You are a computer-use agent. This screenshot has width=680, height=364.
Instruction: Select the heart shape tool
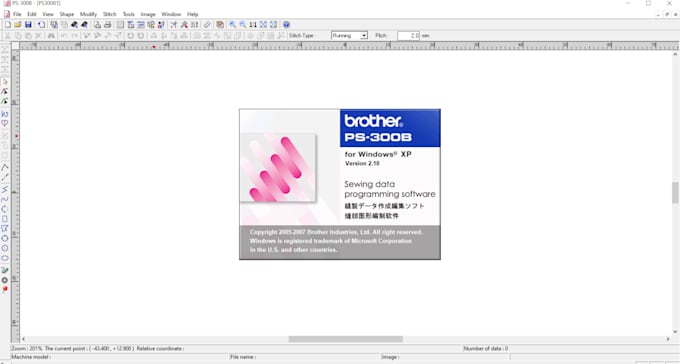tap(5, 124)
